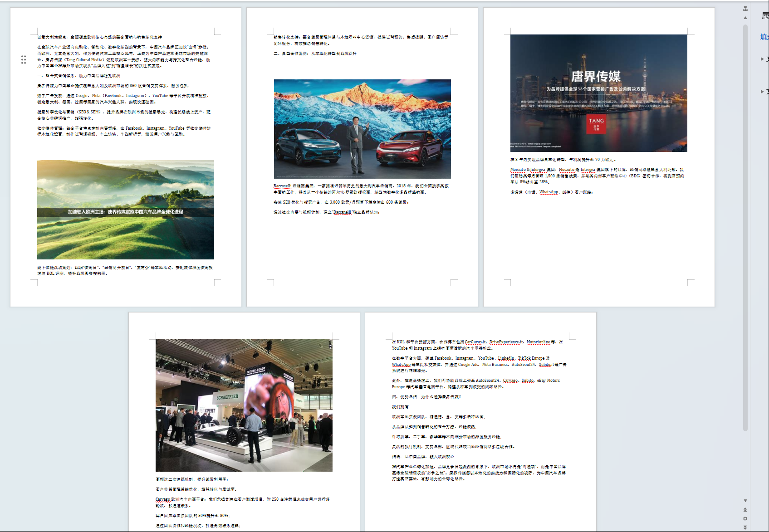Click the line mentioning CarGurus.it and DriveExperience.it

[x=477, y=345]
